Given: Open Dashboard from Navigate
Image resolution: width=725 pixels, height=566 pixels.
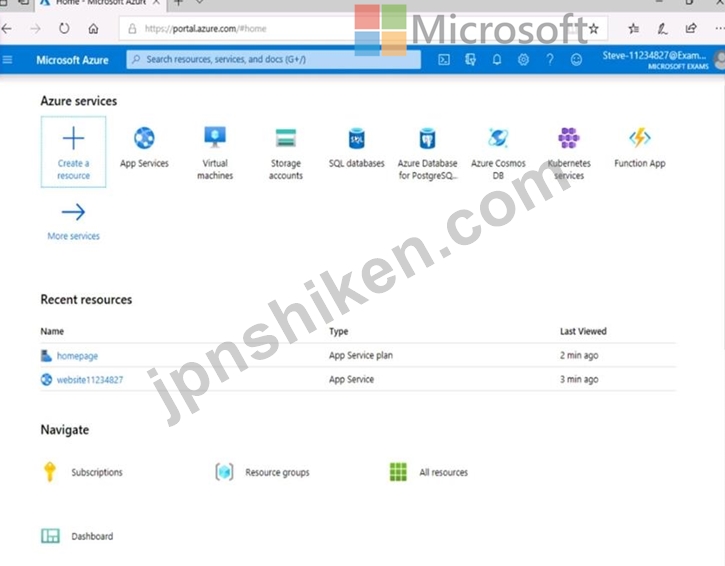Looking at the screenshot, I should [77, 536].
